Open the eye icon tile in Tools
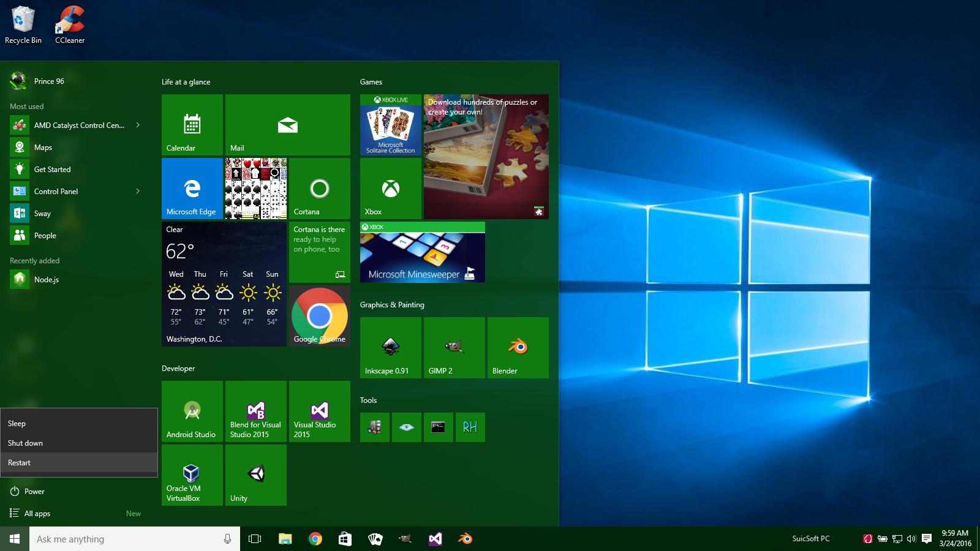 pyautogui.click(x=407, y=427)
